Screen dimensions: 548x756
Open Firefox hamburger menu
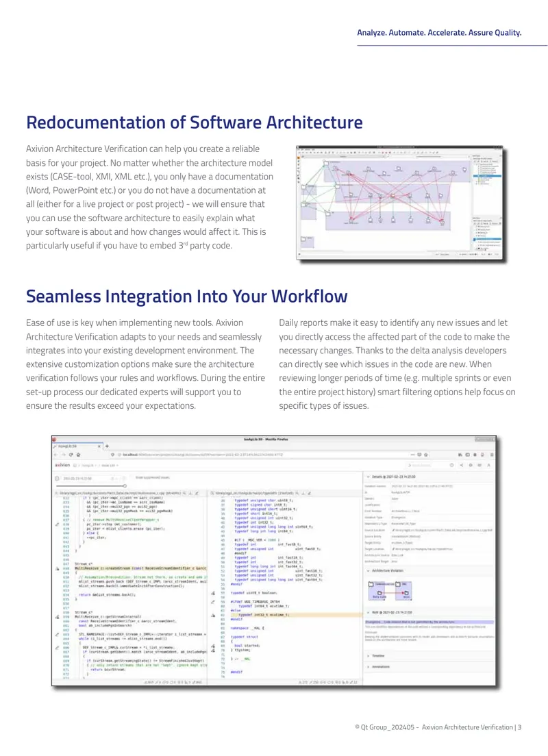(x=492, y=455)
